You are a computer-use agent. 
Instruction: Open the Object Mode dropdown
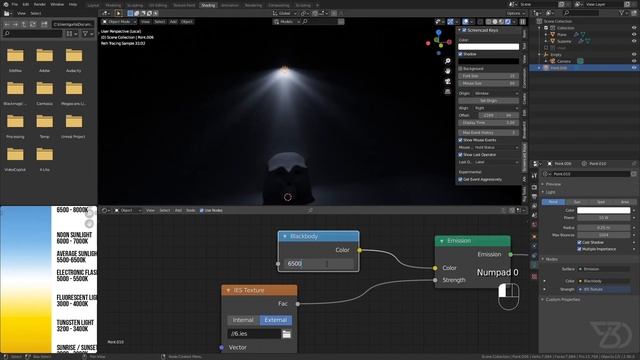[119, 22]
